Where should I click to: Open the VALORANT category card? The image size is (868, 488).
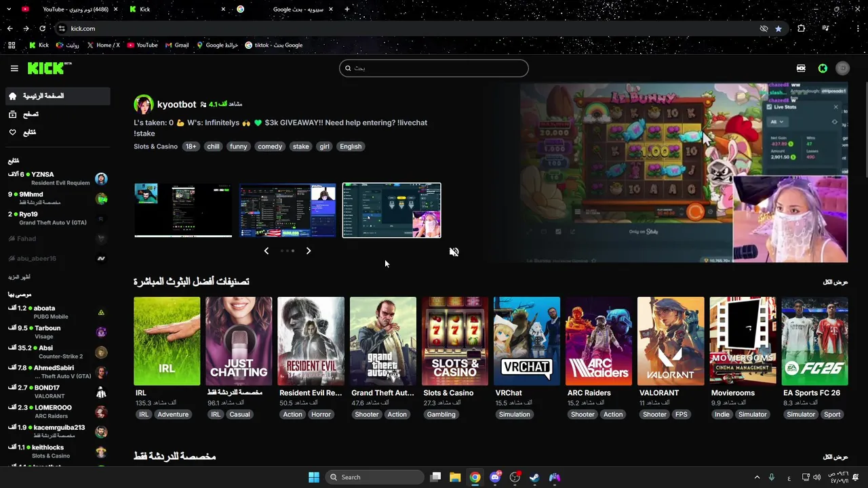671,341
